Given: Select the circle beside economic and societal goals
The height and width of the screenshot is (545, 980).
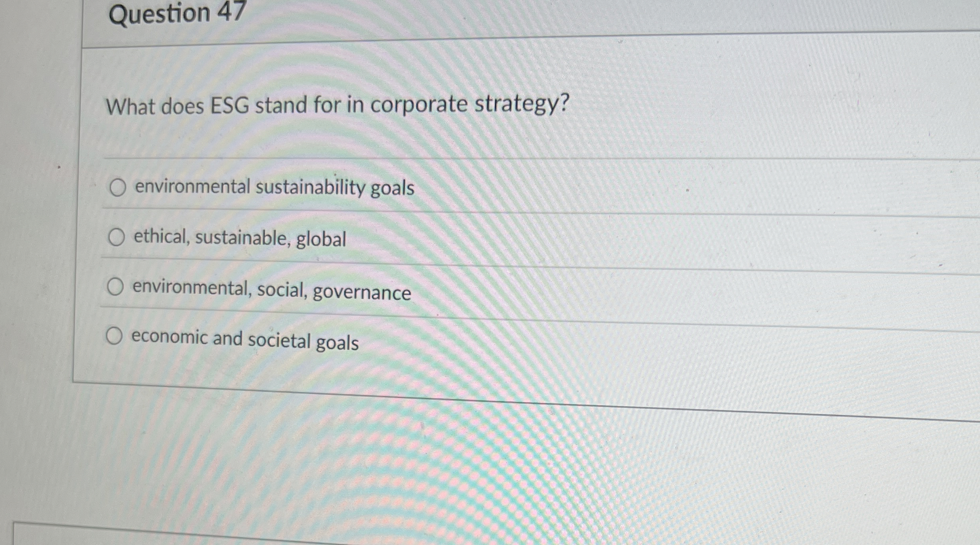Looking at the screenshot, I should [115, 337].
